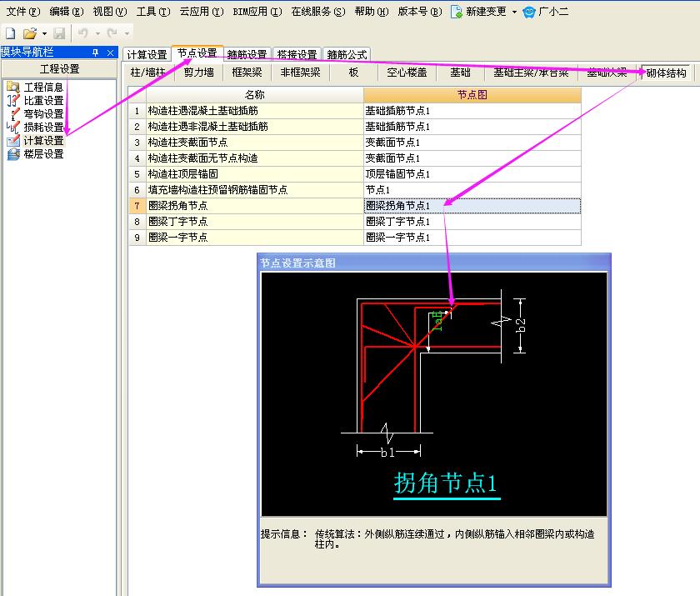Select 弯钩设置 in the navigation list
Viewport: 700px width, 596px height.
(43, 114)
